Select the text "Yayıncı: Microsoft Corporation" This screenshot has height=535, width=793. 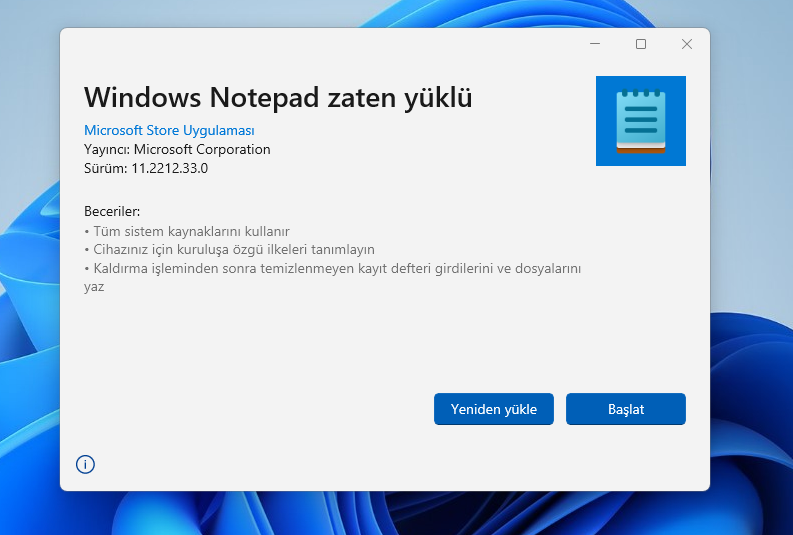coord(177,150)
